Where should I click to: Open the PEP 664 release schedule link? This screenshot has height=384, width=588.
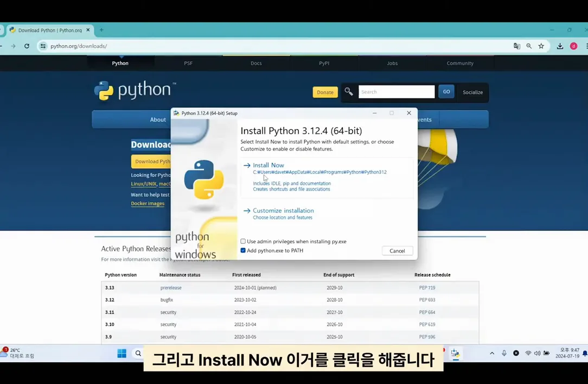[427, 312]
